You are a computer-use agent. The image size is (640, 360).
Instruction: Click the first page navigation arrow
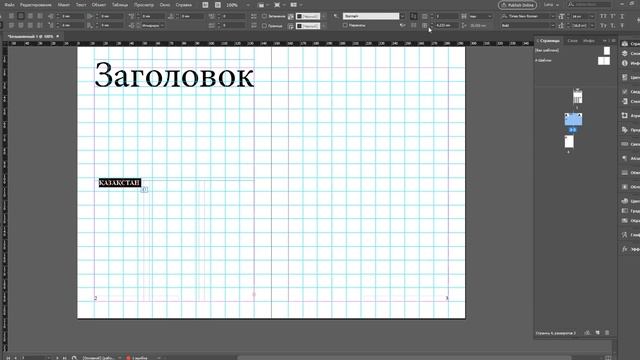pyautogui.click(x=8, y=358)
